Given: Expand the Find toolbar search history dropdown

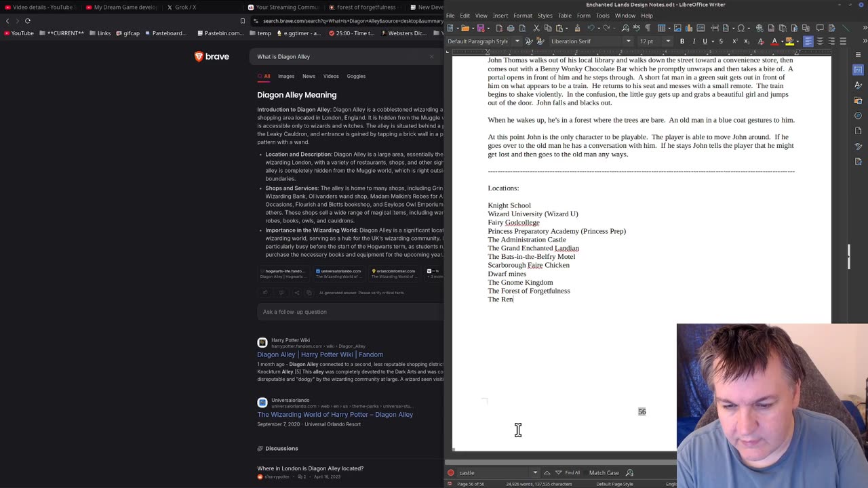Looking at the screenshot, I should 535,472.
